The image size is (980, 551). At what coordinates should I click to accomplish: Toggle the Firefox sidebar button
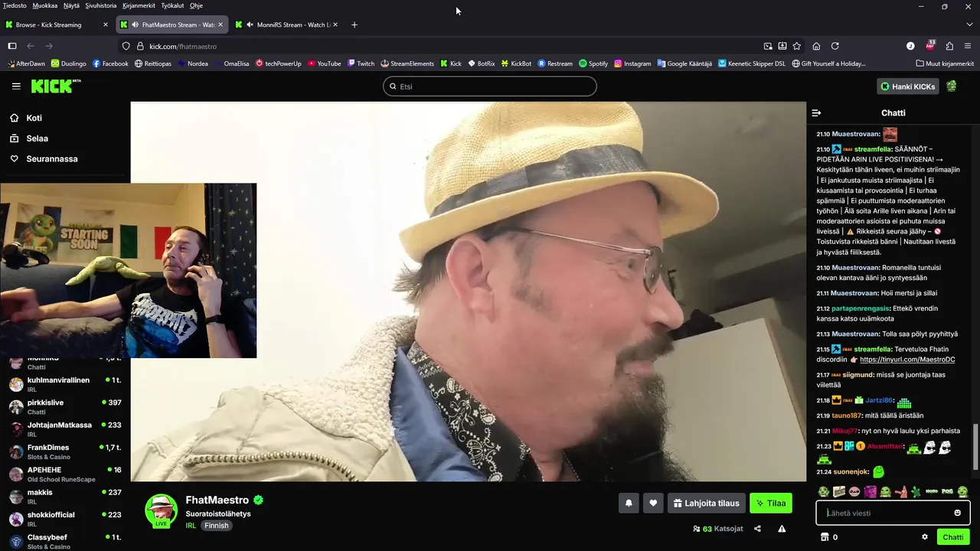[x=12, y=46]
